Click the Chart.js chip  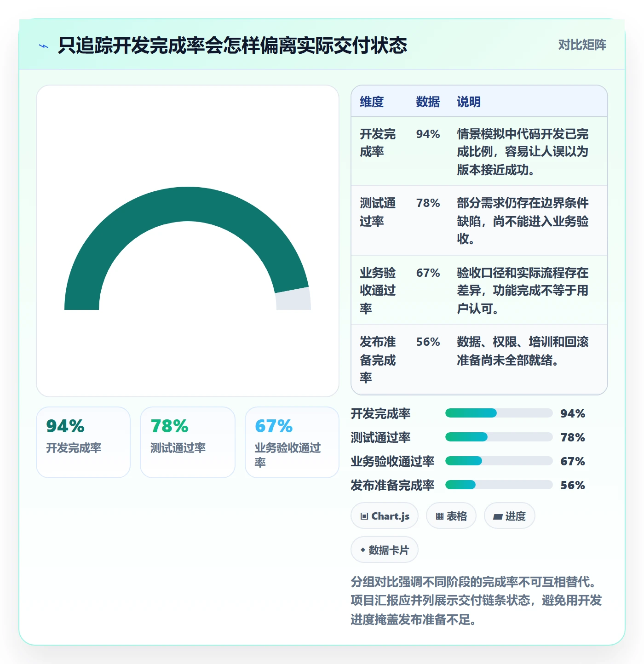(x=385, y=516)
